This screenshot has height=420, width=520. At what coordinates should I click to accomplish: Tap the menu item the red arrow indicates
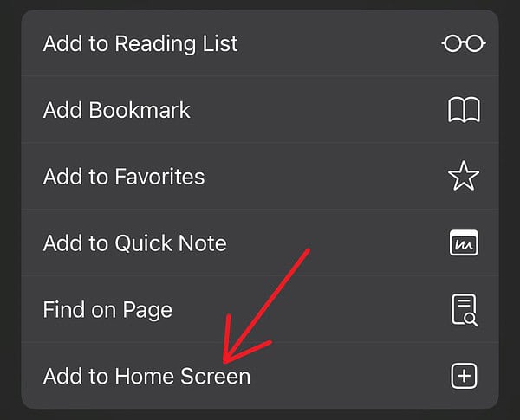coord(260,376)
